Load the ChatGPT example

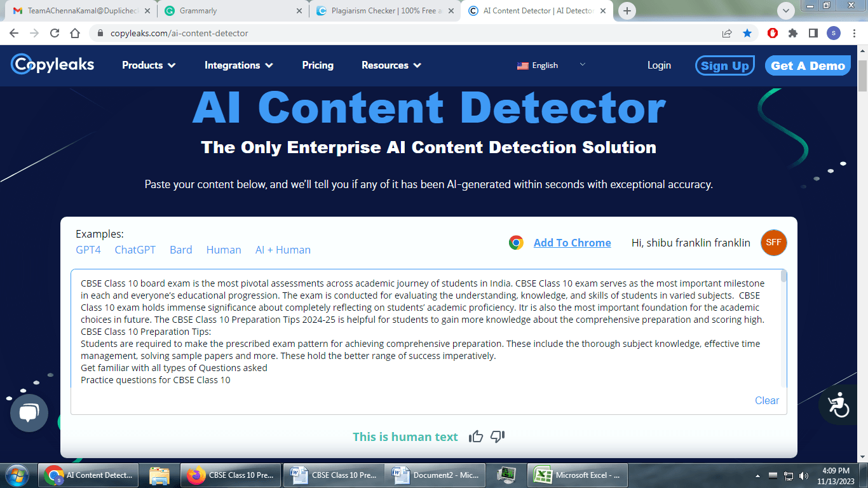click(x=135, y=250)
